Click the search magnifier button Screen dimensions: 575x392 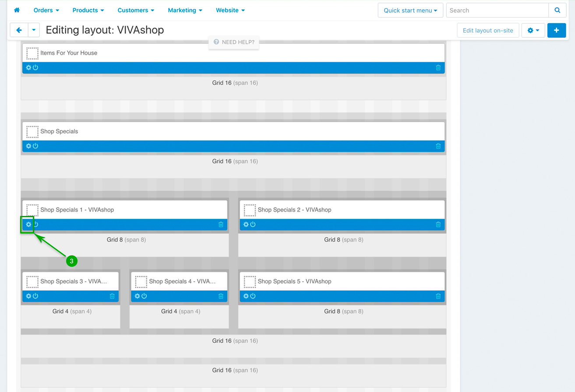[x=557, y=10]
